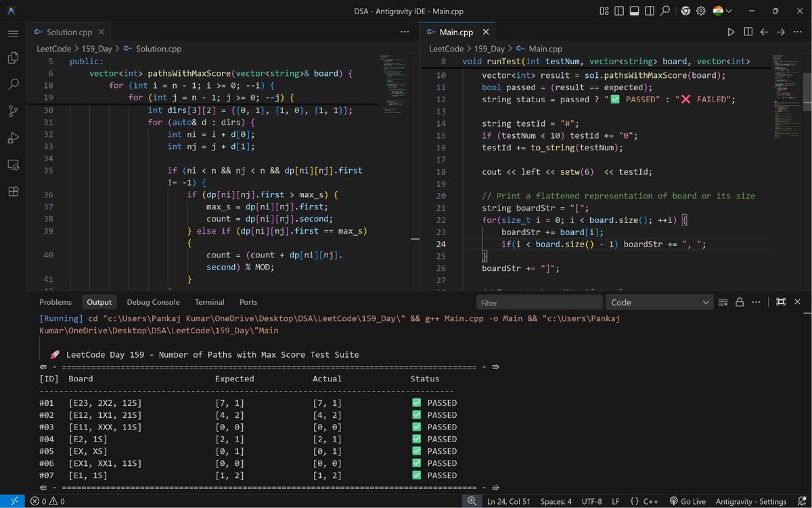This screenshot has height=508, width=812.
Task: Run the code with the play button
Action: 731,32
